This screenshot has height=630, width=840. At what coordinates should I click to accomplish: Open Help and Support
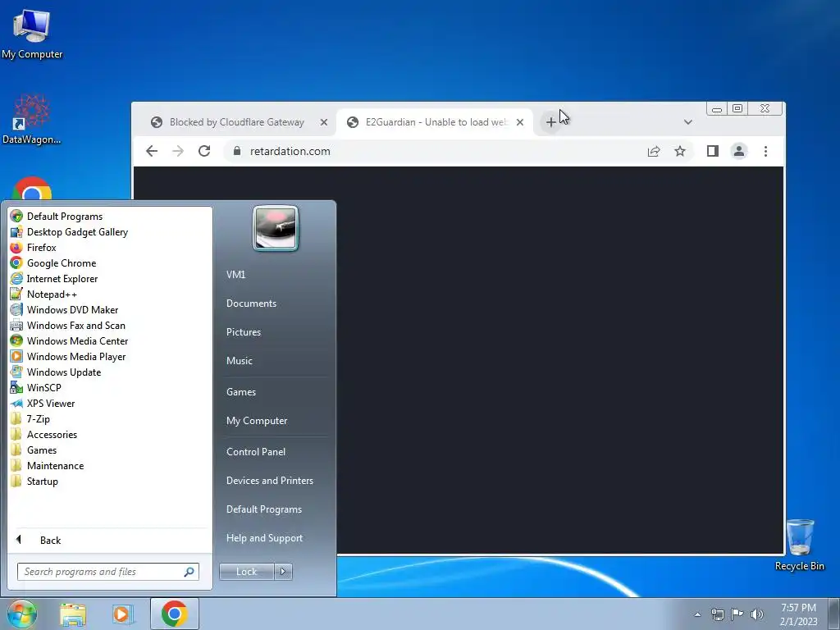pos(265,538)
